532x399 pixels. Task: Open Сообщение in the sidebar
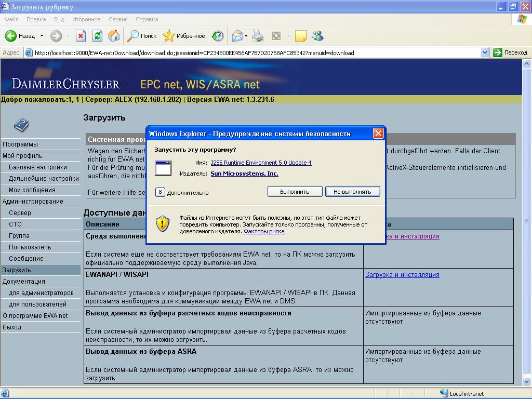(26, 259)
